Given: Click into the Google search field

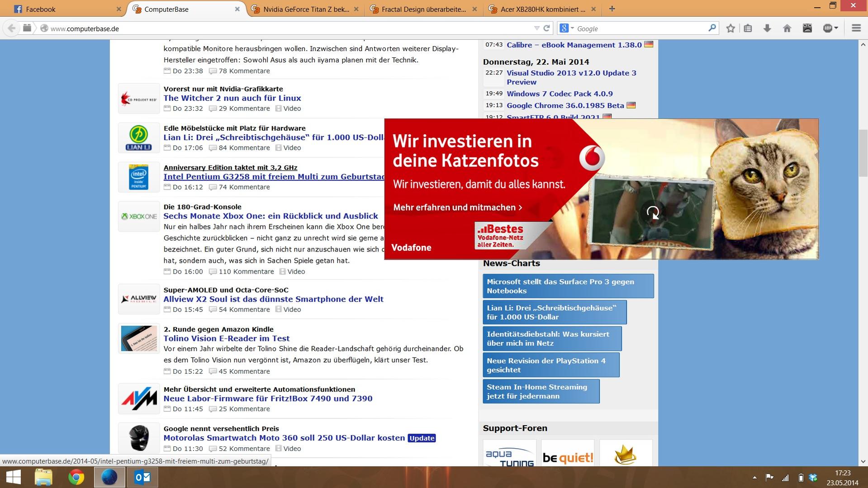Looking at the screenshot, I should tap(640, 28).
